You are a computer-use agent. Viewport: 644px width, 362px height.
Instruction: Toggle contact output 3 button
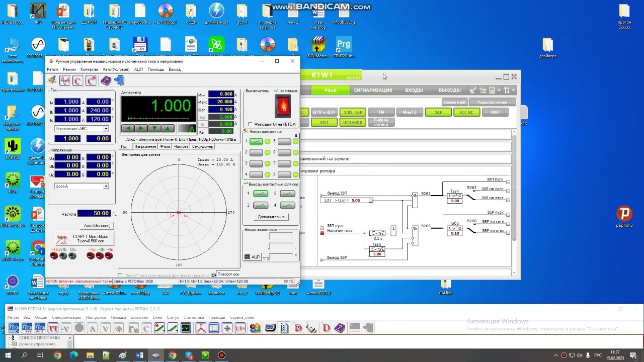pos(287,194)
